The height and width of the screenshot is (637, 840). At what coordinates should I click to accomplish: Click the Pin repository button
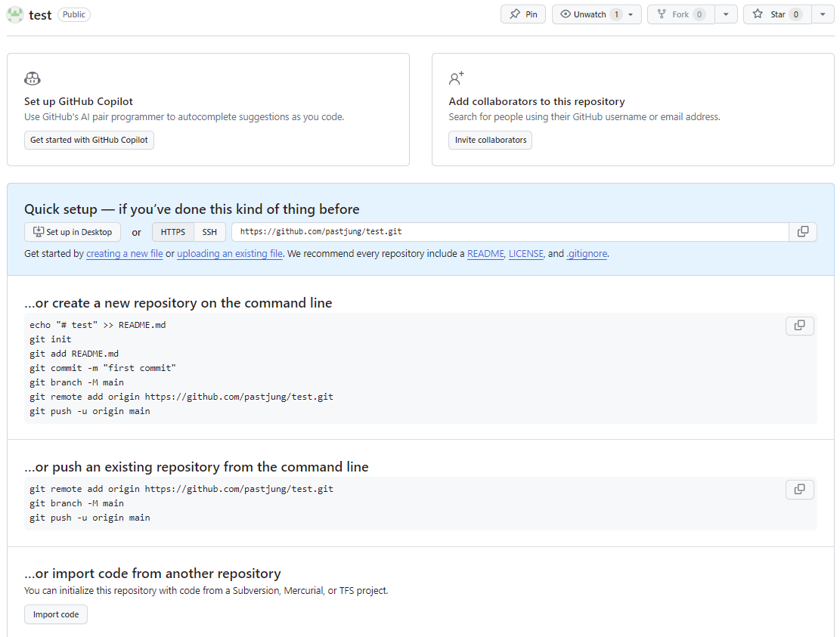pyautogui.click(x=523, y=14)
